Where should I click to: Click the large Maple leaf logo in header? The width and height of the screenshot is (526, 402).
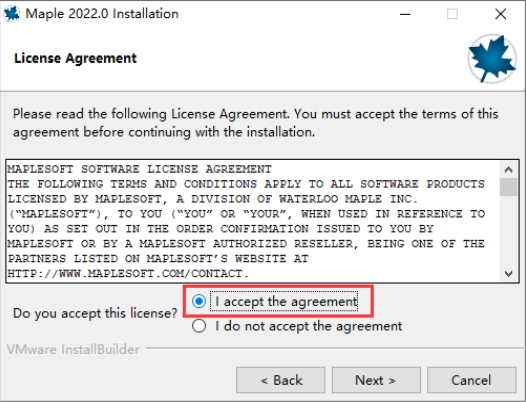coord(492,58)
